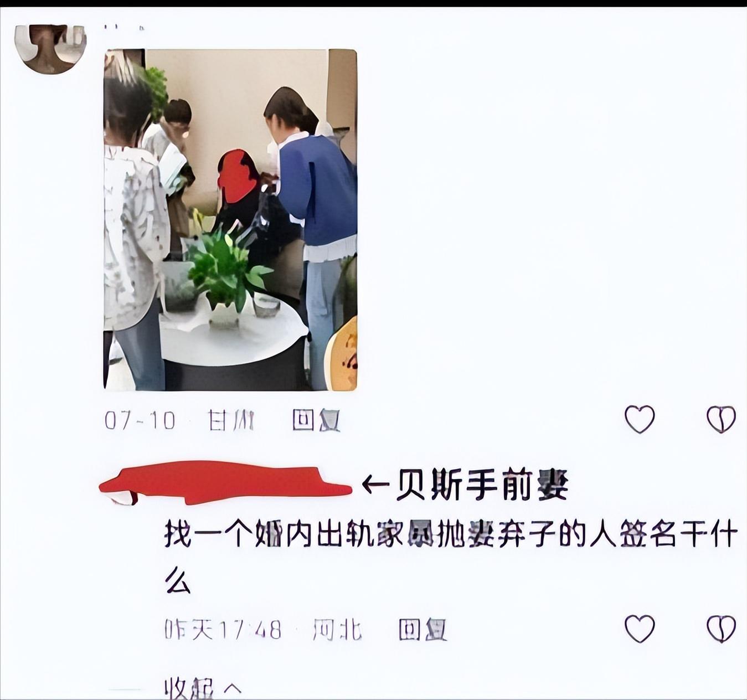Click the 河北 location label

[x=337, y=630]
